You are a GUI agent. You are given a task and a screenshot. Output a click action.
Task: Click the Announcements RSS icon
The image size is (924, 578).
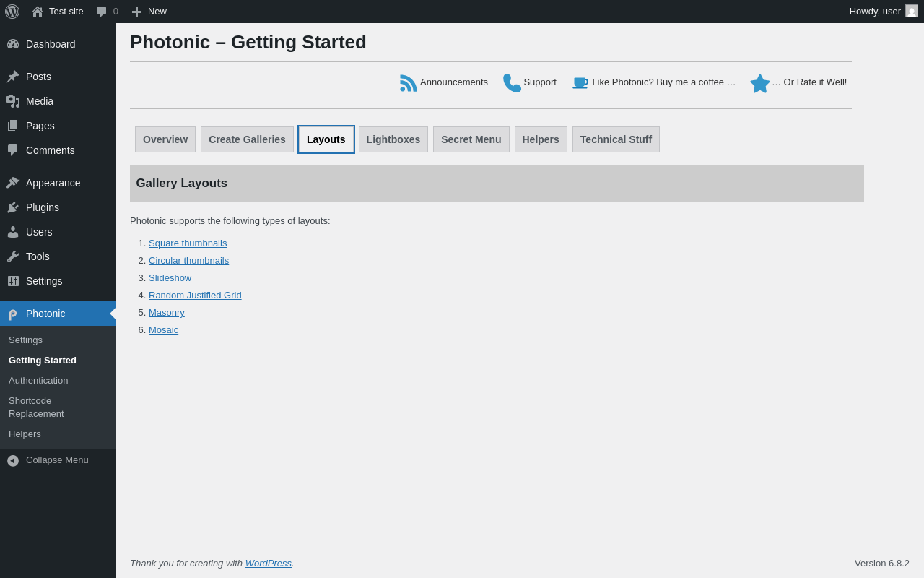coord(409,83)
